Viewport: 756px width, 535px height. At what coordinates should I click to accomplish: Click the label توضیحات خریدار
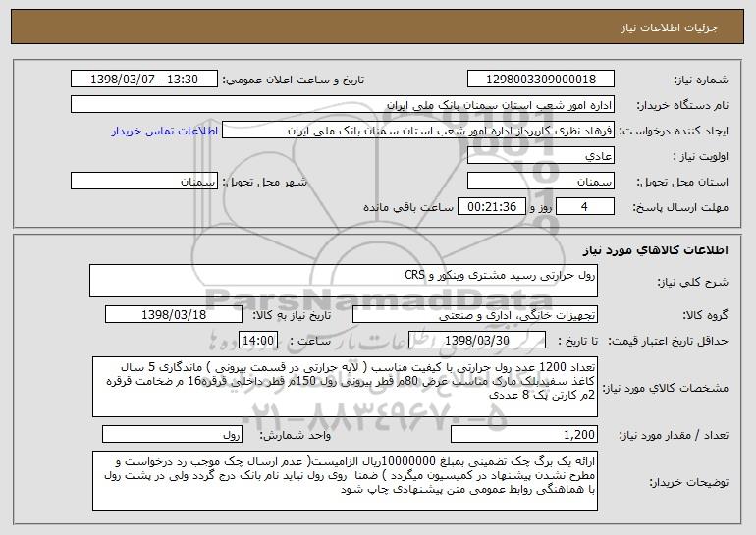click(689, 482)
